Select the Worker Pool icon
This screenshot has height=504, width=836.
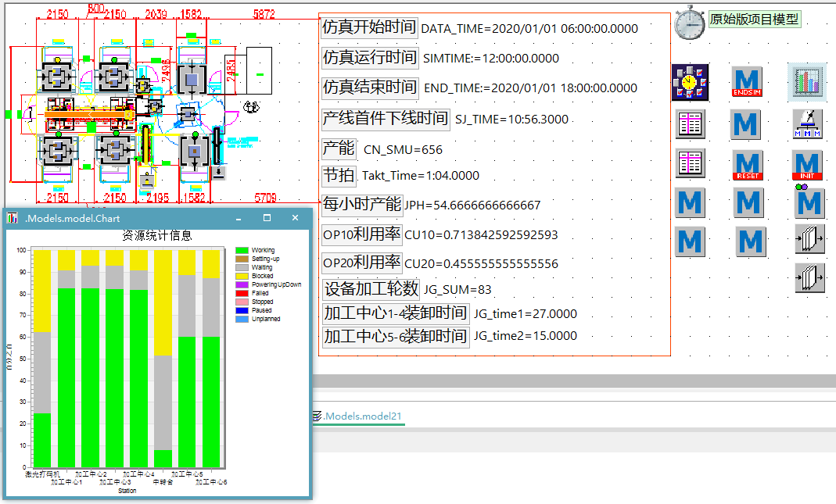(808, 124)
